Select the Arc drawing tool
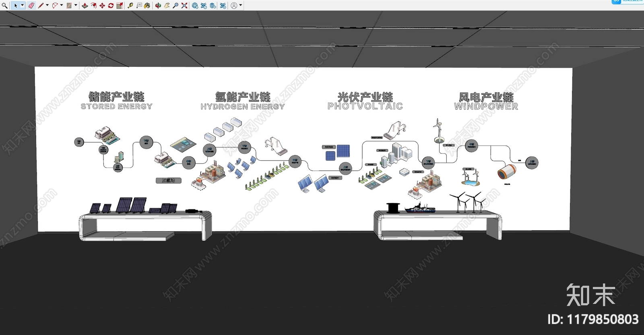This screenshot has width=644, height=335. 55,6
